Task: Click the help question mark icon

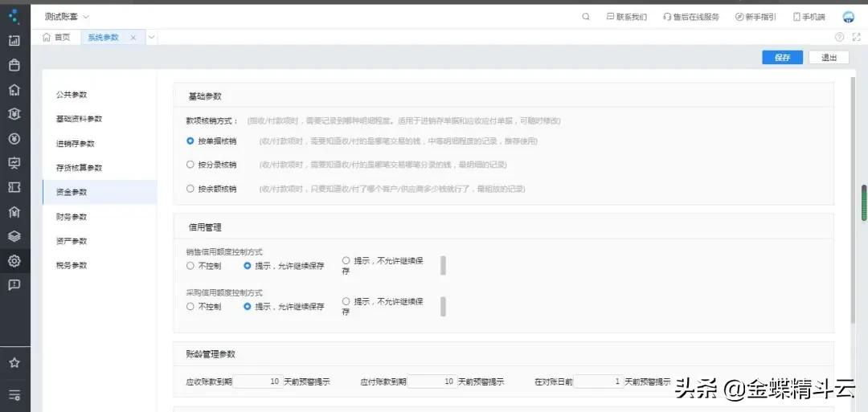Action: 839,37
